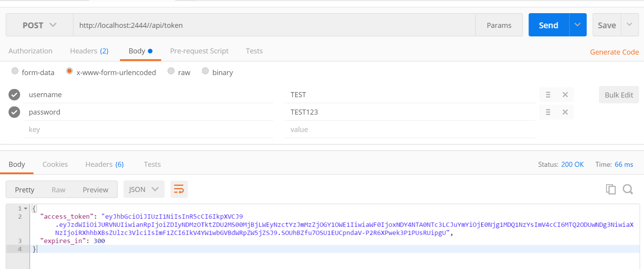Select raw body type
The height and width of the screenshot is (269, 644).
171,71
